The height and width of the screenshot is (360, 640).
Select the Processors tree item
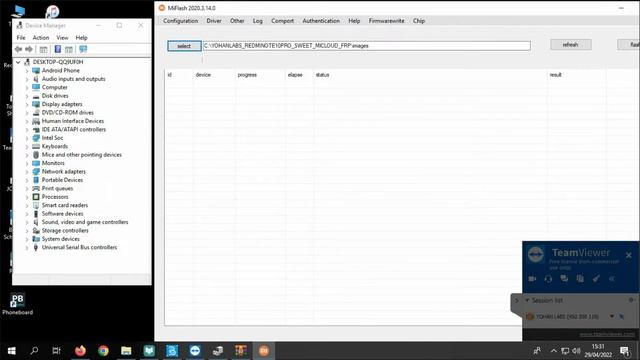(55, 197)
